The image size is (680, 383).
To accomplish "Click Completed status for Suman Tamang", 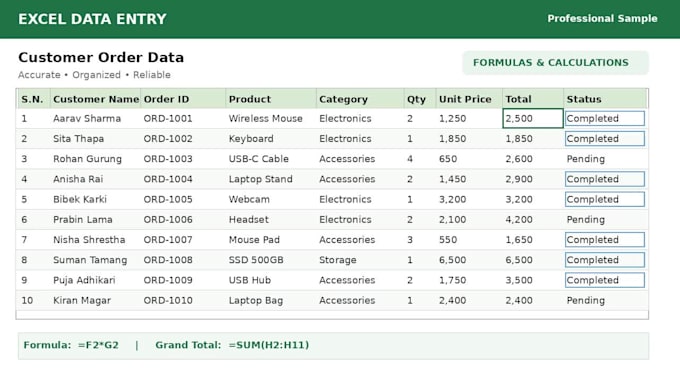I will (605, 260).
